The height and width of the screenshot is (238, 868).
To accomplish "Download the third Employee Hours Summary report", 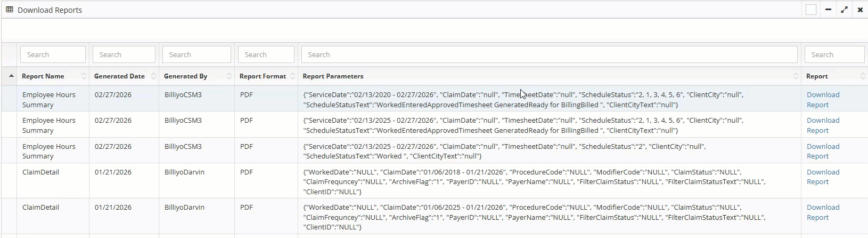I will [x=822, y=151].
